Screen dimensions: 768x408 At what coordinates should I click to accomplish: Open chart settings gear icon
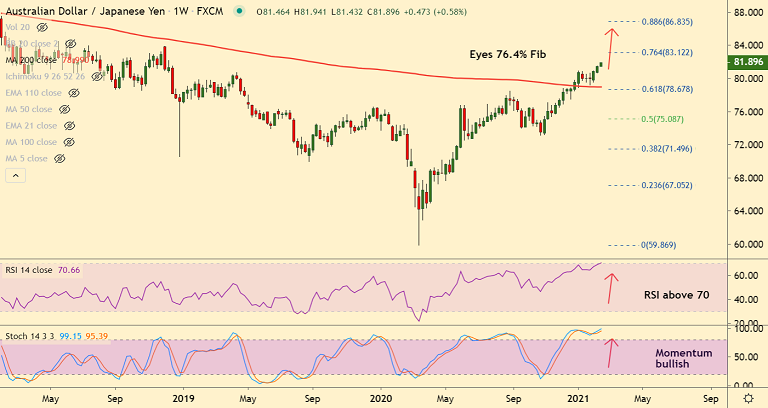(x=748, y=398)
